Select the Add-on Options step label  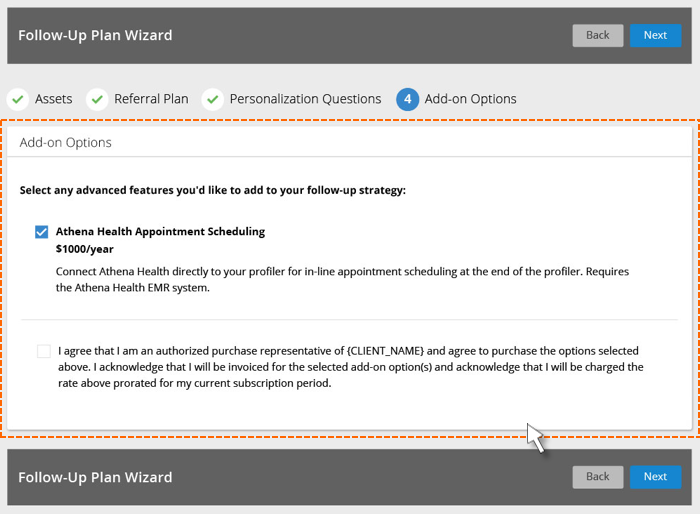click(470, 99)
